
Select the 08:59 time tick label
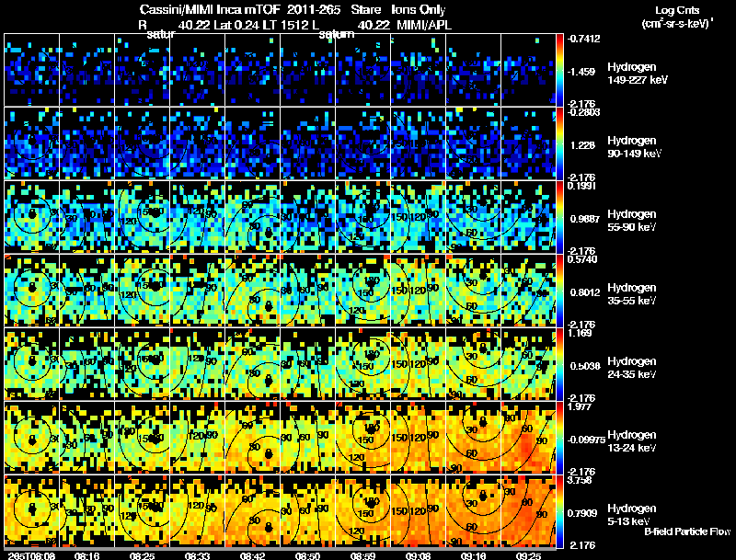[x=362, y=555]
